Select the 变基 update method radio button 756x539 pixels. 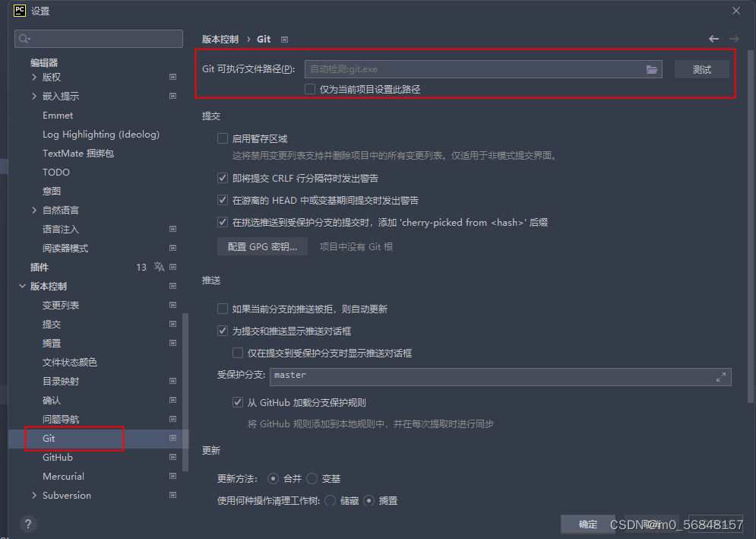pos(311,478)
